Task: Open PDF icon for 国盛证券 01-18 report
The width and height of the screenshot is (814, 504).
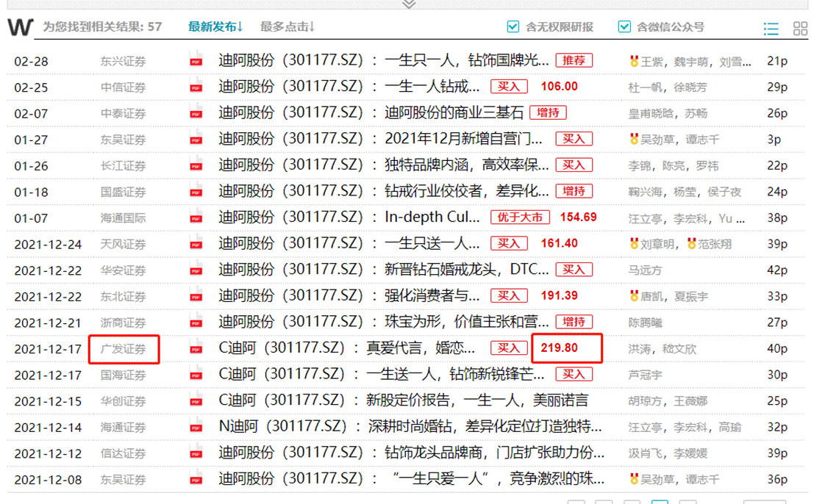Action: (196, 189)
